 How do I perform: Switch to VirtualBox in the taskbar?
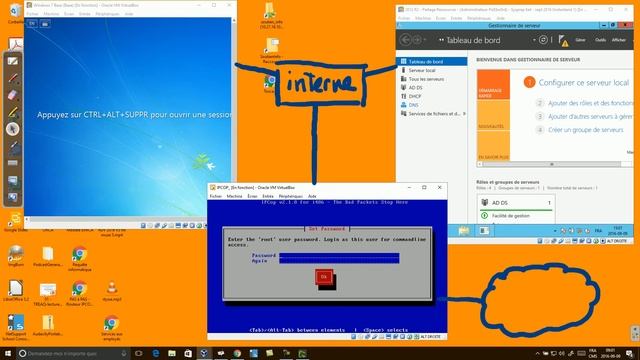204,353
